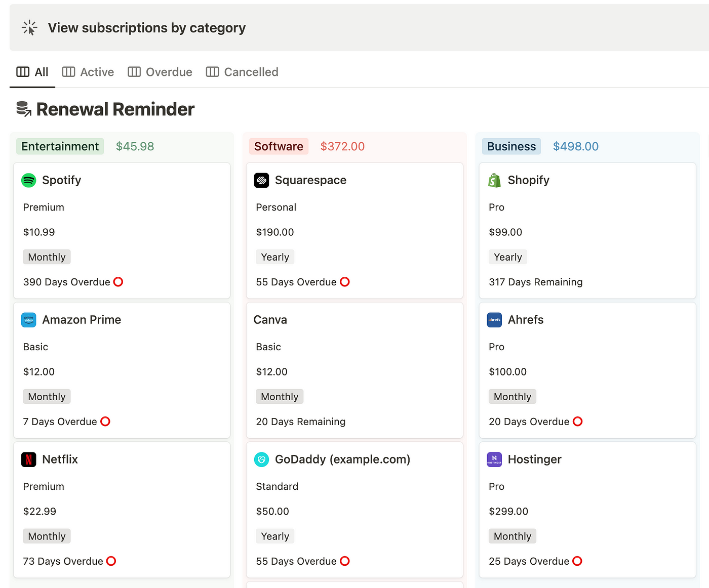Switch to the Overdue view tab
The width and height of the screenshot is (709, 588).
point(160,72)
